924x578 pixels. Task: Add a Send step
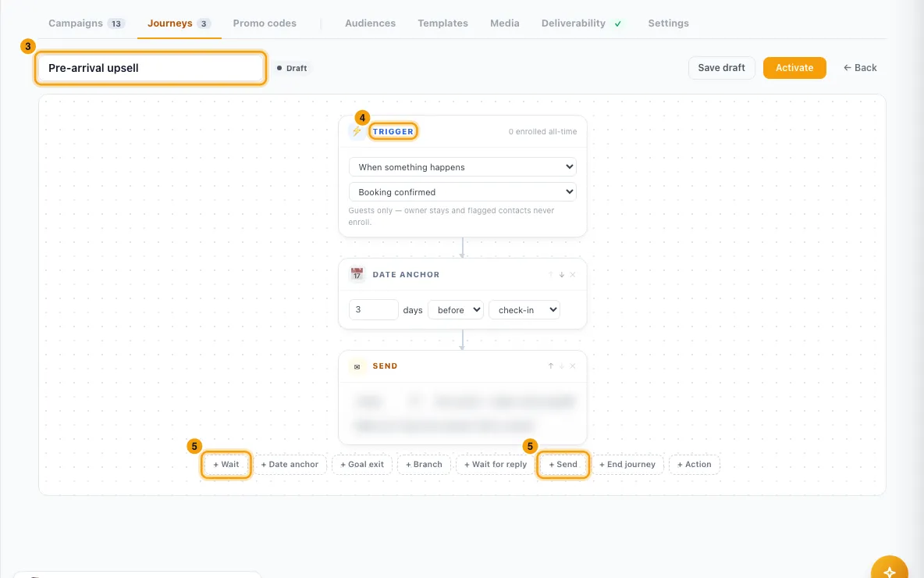click(x=563, y=464)
